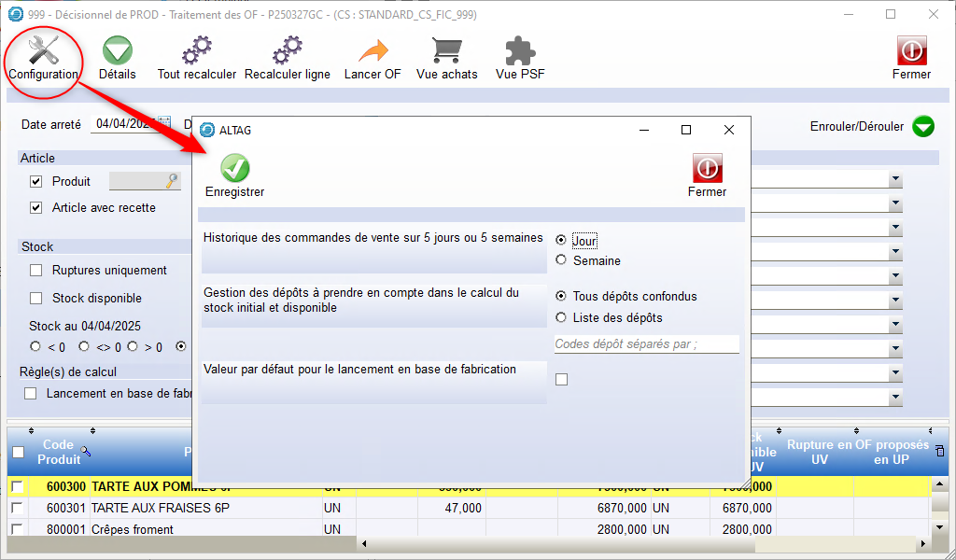Click the Tout recalculer gears icon
956x560 pixels.
(196, 52)
